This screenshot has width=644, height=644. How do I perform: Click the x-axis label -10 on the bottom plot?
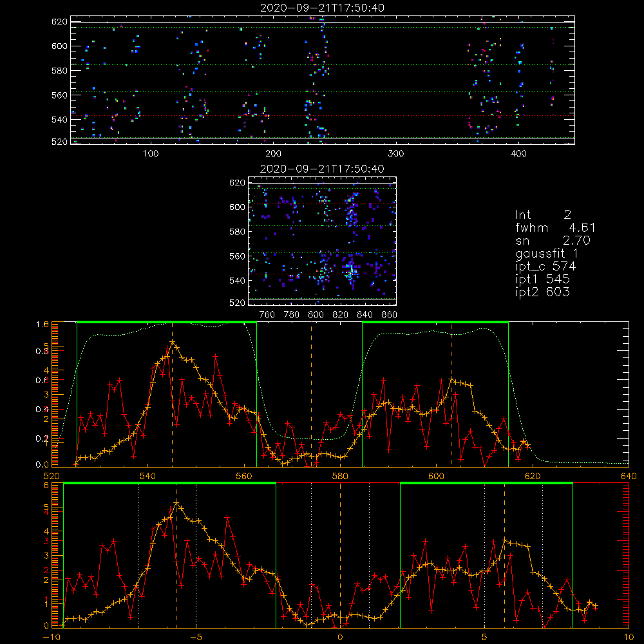click(x=52, y=638)
